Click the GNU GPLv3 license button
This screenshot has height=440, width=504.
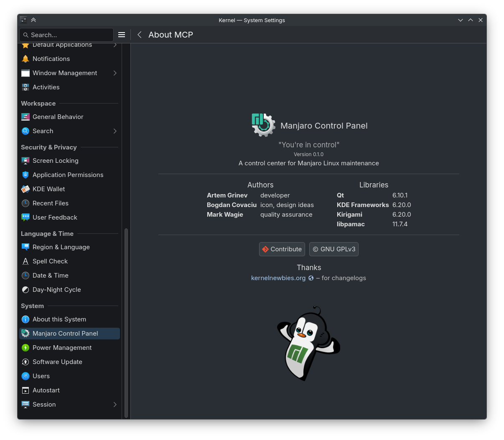334,249
